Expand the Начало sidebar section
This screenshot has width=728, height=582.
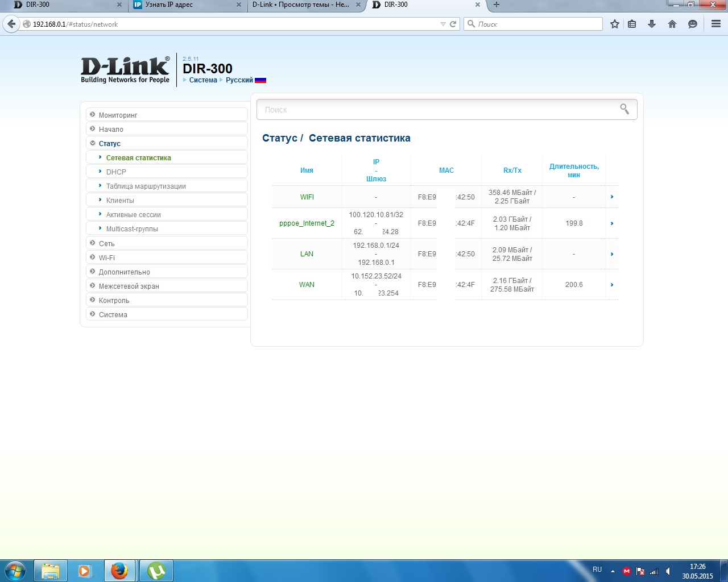tap(167, 129)
